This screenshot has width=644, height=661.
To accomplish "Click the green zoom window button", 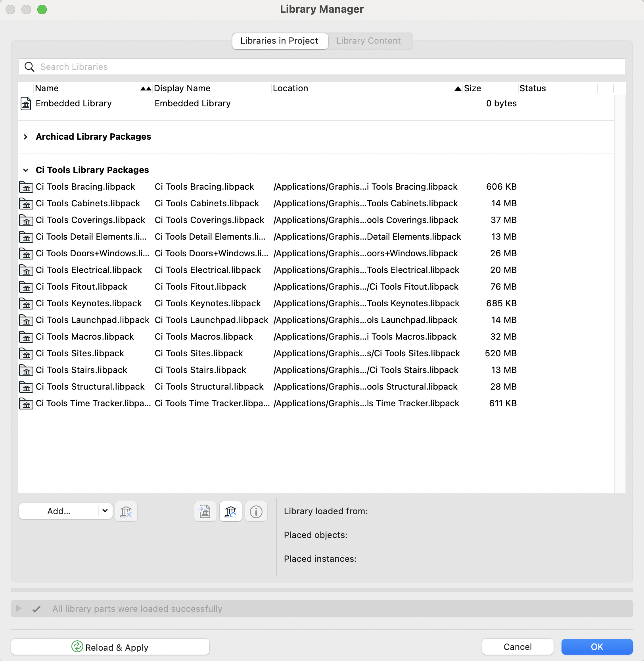I will pos(42,10).
